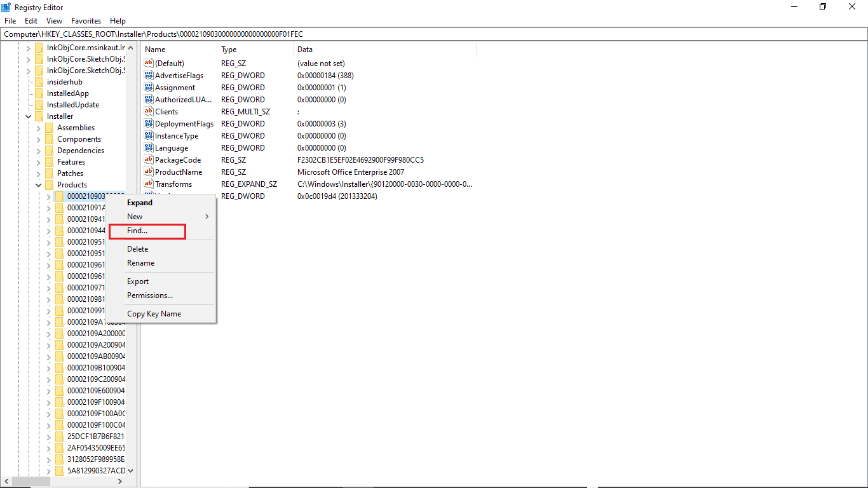868x488 pixels.
Task: Click tree vertical scrollbar down arrow
Action: (131, 471)
